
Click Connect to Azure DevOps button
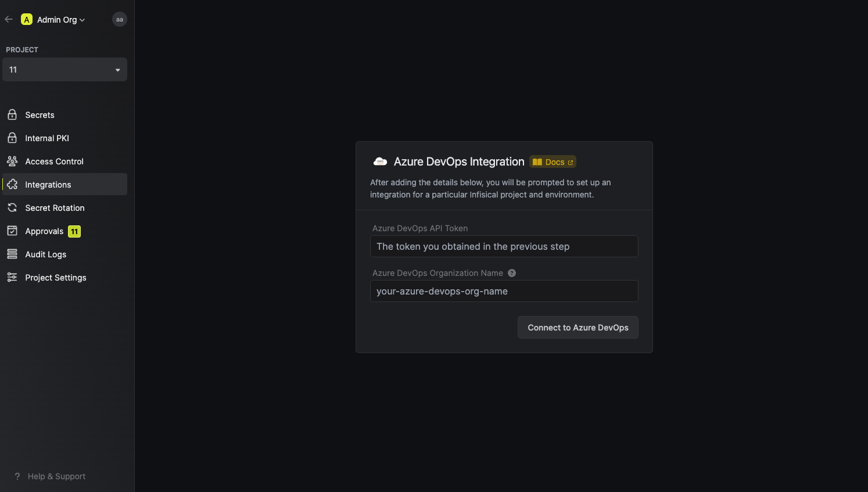pos(578,328)
